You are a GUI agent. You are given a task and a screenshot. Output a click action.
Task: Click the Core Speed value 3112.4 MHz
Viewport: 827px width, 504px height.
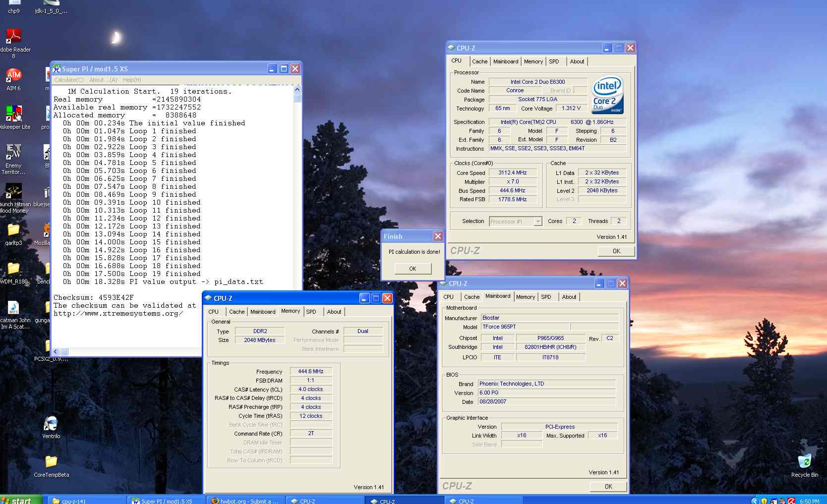click(x=513, y=172)
